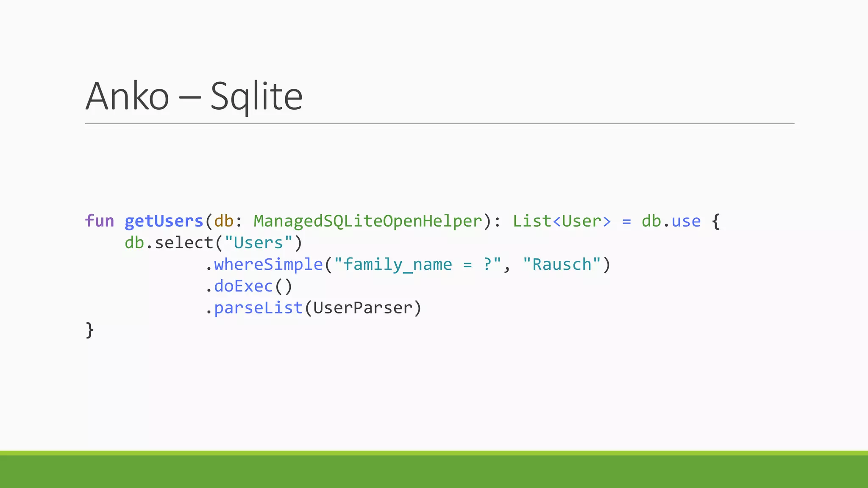The height and width of the screenshot is (488, 868).
Task: Click the "Rausch" string literal
Action: [562, 265]
